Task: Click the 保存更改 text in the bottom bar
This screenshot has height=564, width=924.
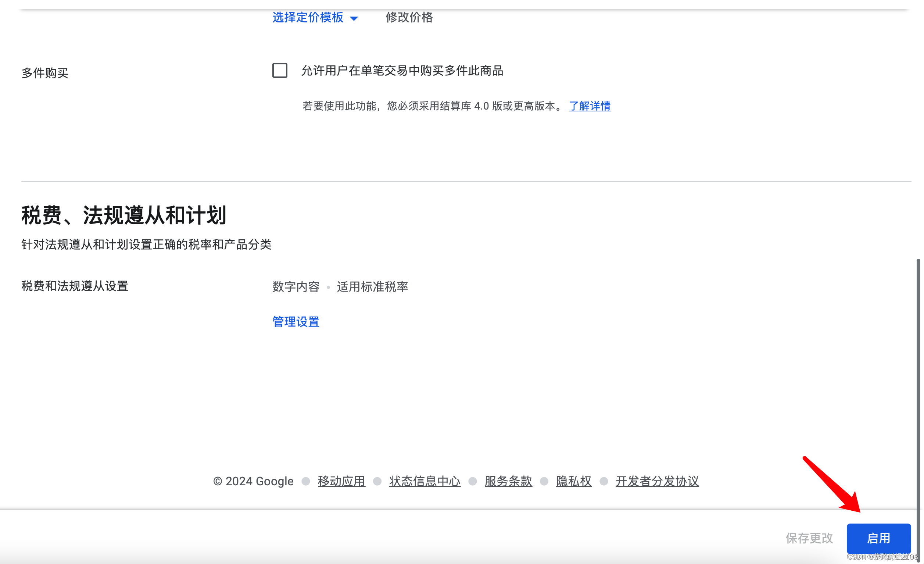Action: click(x=810, y=538)
